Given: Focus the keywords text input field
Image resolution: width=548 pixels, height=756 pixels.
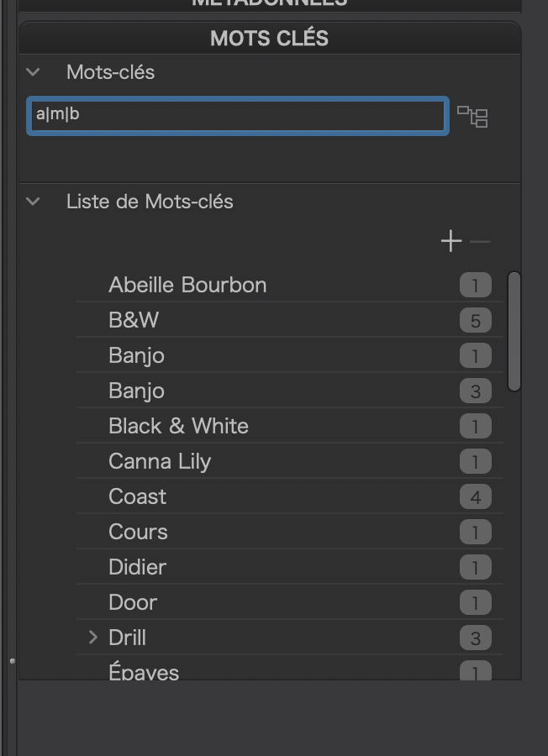Looking at the screenshot, I should pos(237,116).
